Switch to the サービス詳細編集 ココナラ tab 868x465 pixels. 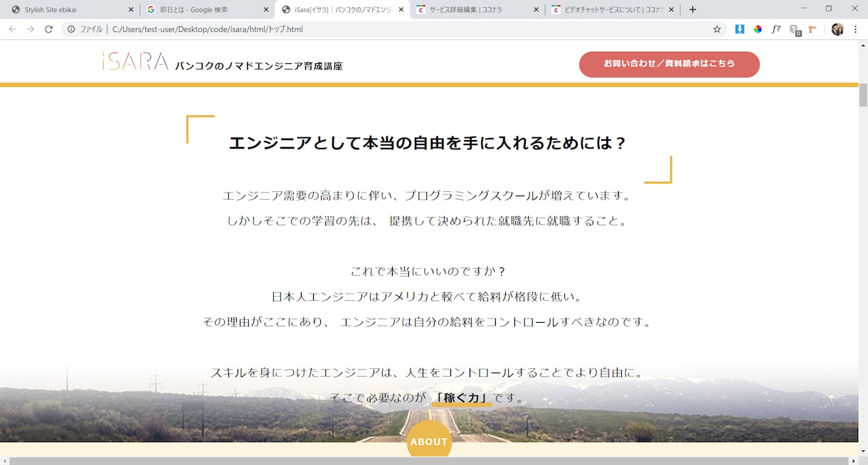tap(477, 10)
